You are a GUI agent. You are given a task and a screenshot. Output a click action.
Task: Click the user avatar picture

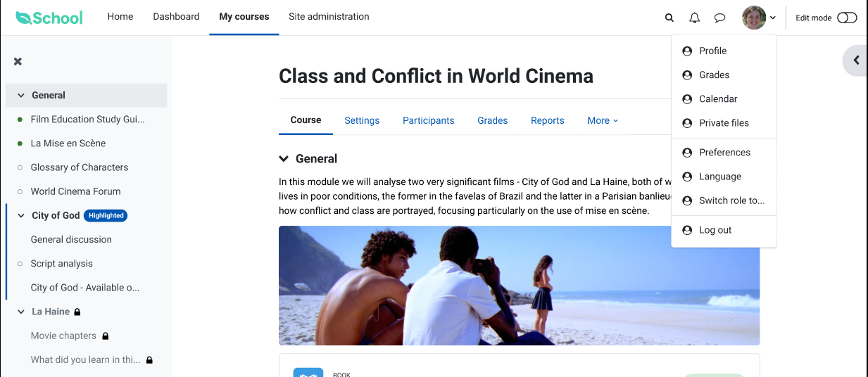pyautogui.click(x=754, y=18)
